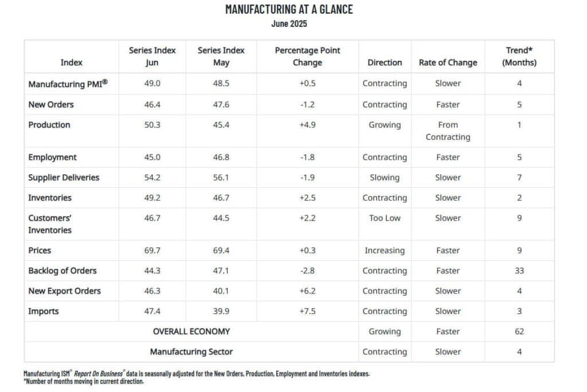
Task: Click the 'MANUFACTURING AT A GLANCE' title
Action: (289, 9)
